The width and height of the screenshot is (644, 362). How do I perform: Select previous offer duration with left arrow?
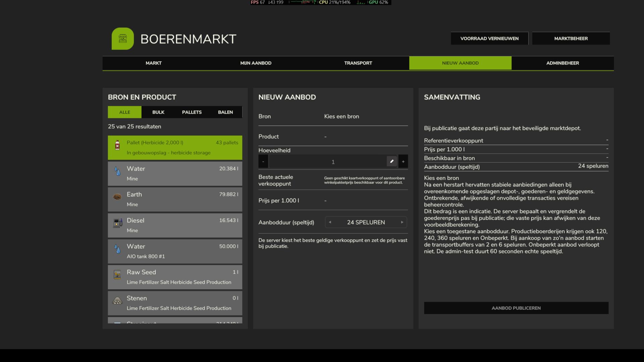coord(330,222)
